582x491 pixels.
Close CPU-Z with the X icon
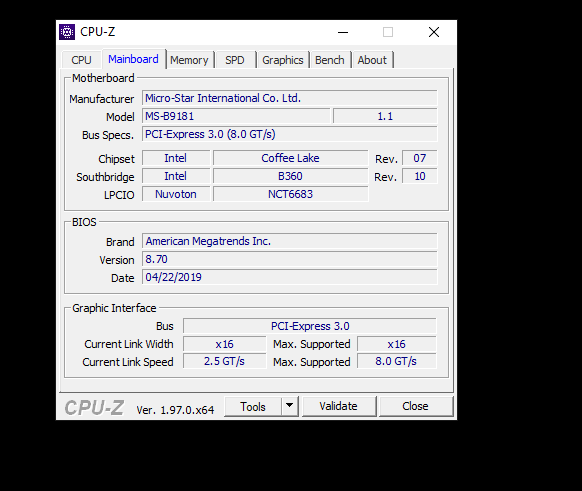(434, 32)
